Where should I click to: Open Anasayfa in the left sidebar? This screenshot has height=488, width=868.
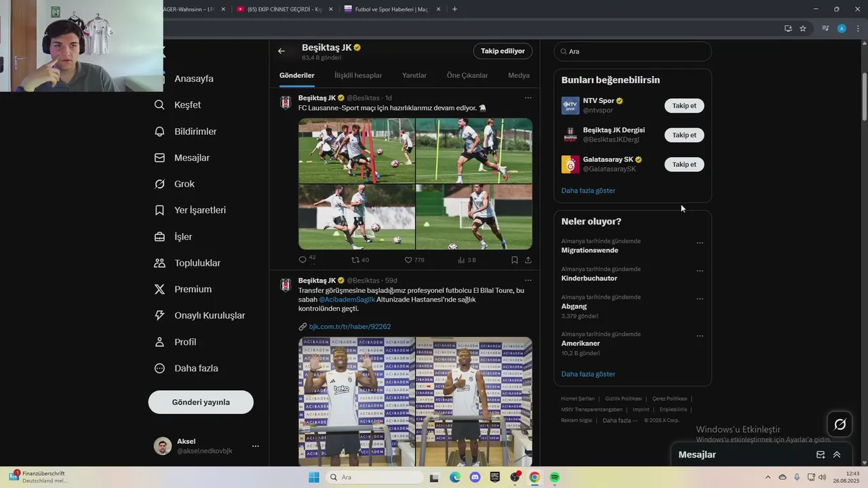point(194,79)
